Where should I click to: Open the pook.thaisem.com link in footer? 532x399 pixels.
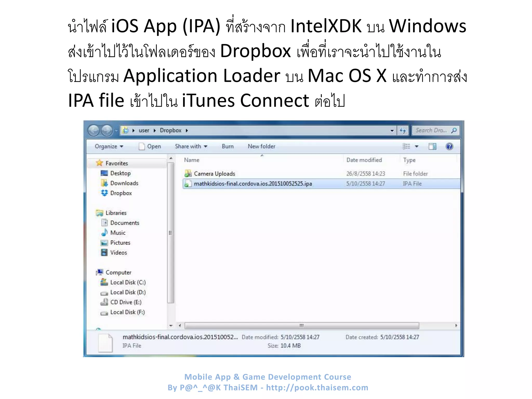click(317, 388)
